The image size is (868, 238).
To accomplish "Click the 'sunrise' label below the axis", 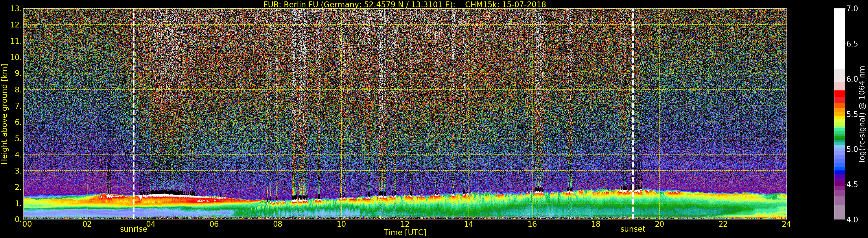I will [x=133, y=229].
